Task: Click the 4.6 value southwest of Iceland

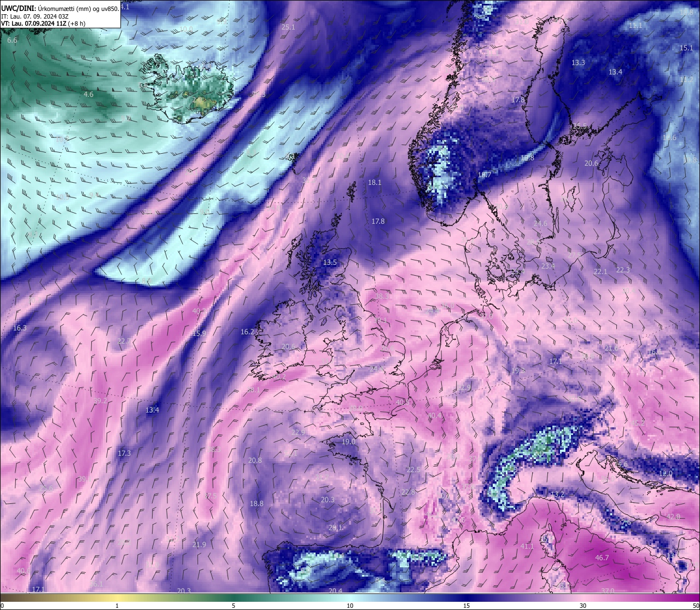Action: (x=88, y=94)
